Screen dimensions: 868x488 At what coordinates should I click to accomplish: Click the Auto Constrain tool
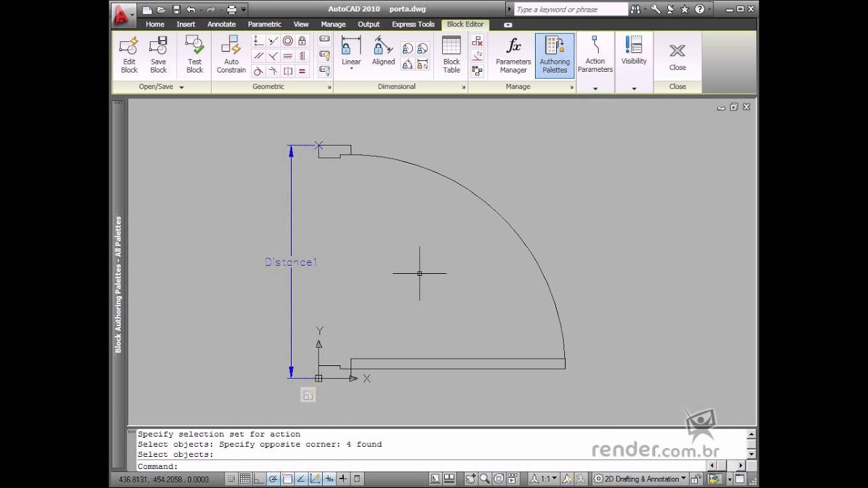pyautogui.click(x=231, y=55)
